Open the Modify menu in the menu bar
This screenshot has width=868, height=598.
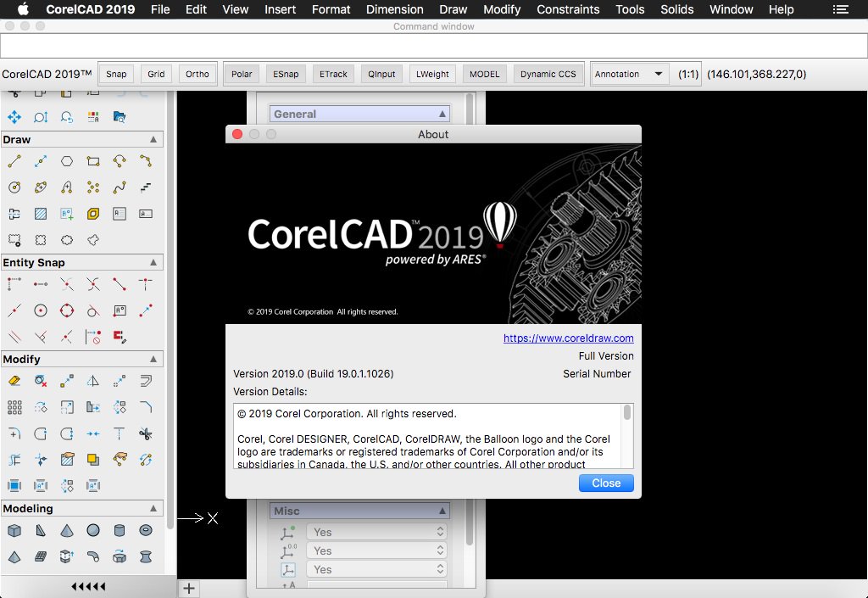point(502,9)
